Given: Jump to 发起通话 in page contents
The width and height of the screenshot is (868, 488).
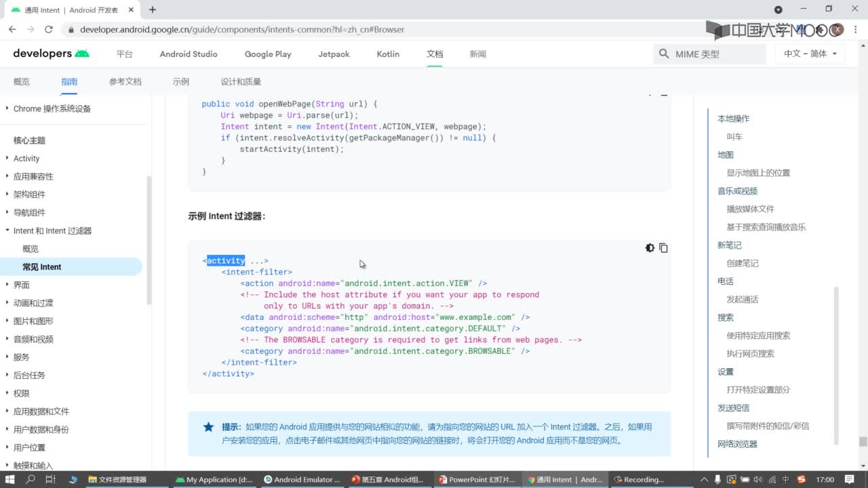Looking at the screenshot, I should click(743, 299).
